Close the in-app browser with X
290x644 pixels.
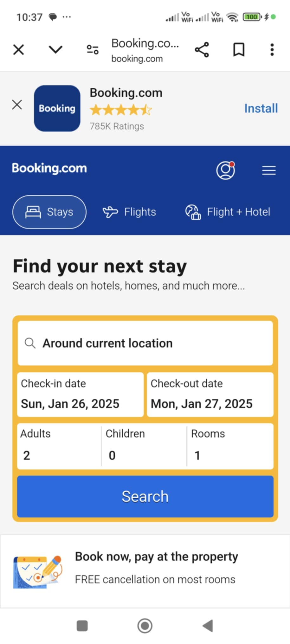[x=19, y=50]
